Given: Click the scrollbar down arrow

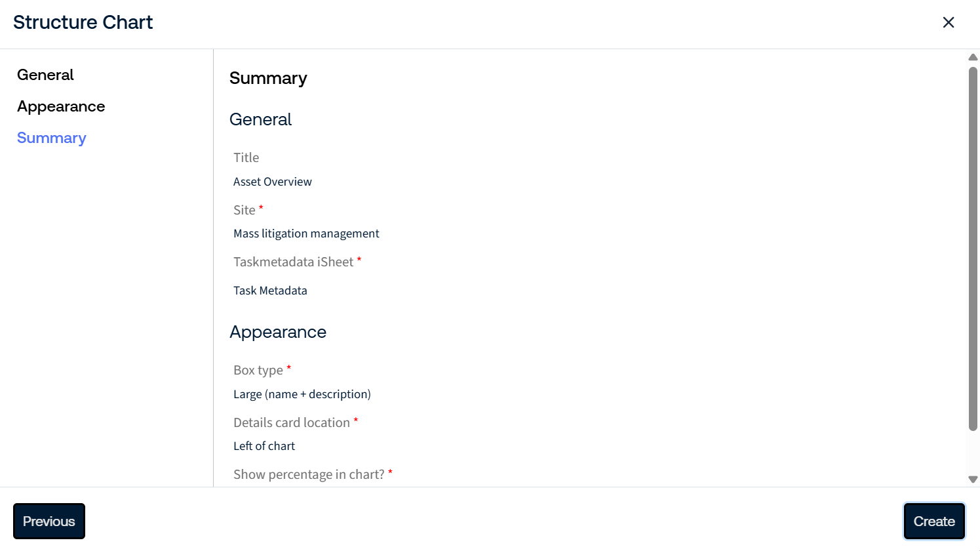Looking at the screenshot, I should tap(973, 480).
